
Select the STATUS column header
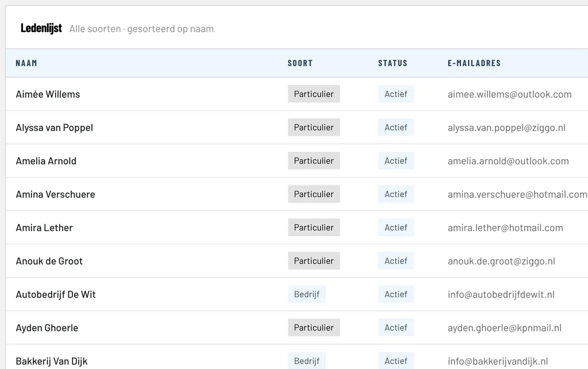(393, 63)
